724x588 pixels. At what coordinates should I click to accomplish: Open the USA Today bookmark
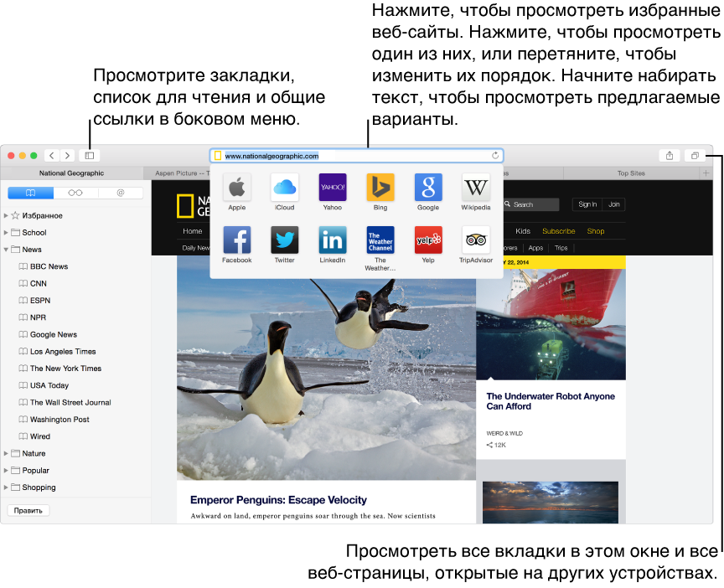[44, 386]
